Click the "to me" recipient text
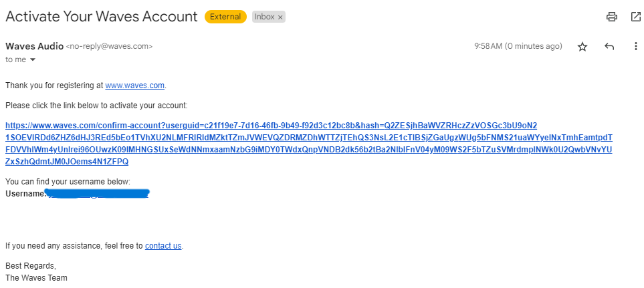Image resolution: width=644 pixels, height=288 pixels. 15,60
